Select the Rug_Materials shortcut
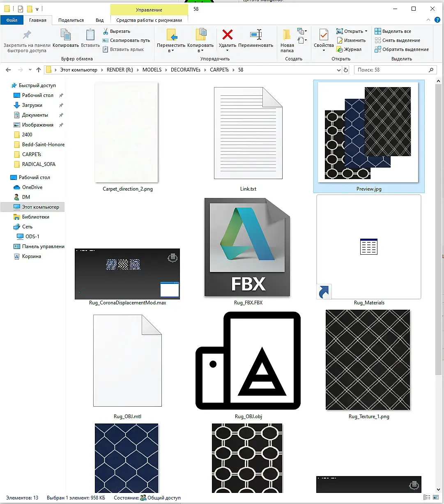This screenshot has height=504, width=444. (x=369, y=247)
